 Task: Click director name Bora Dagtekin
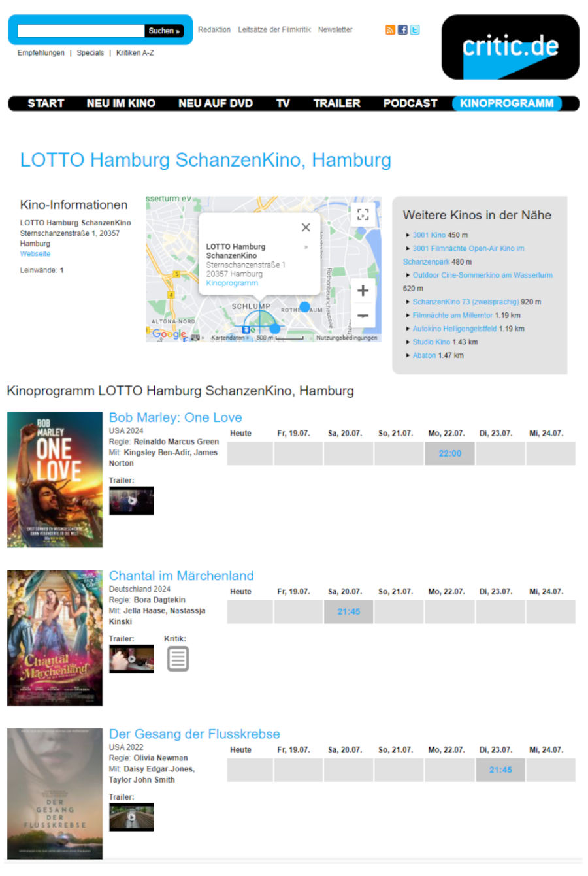pyautogui.click(x=159, y=600)
